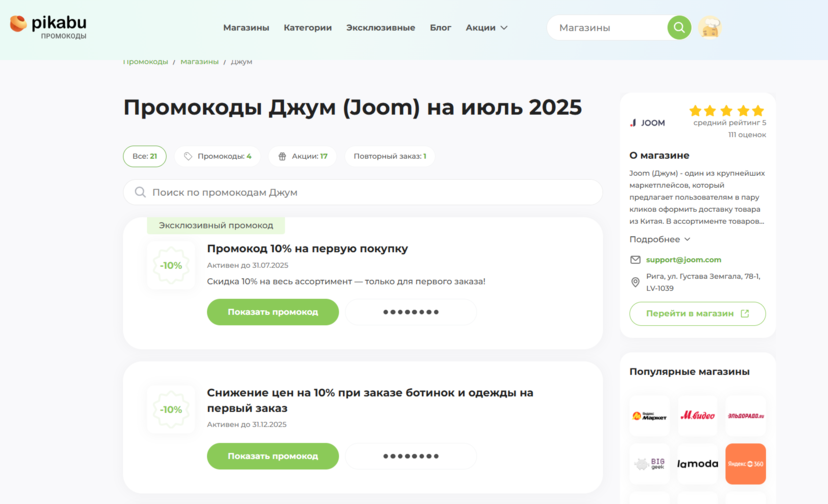828x504 pixels.
Task: Click the 111 оценок rating count
Action: point(747,135)
